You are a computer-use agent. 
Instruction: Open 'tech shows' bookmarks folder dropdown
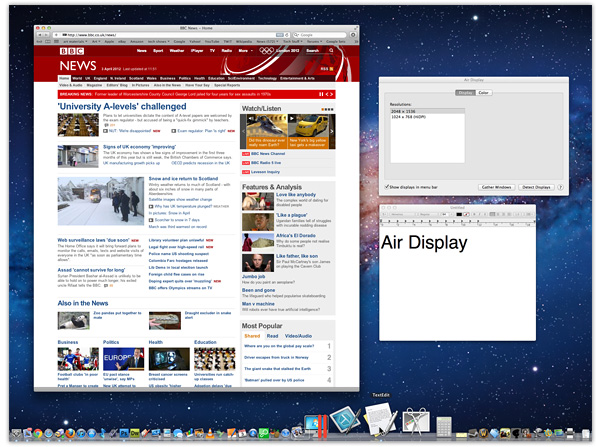point(159,41)
